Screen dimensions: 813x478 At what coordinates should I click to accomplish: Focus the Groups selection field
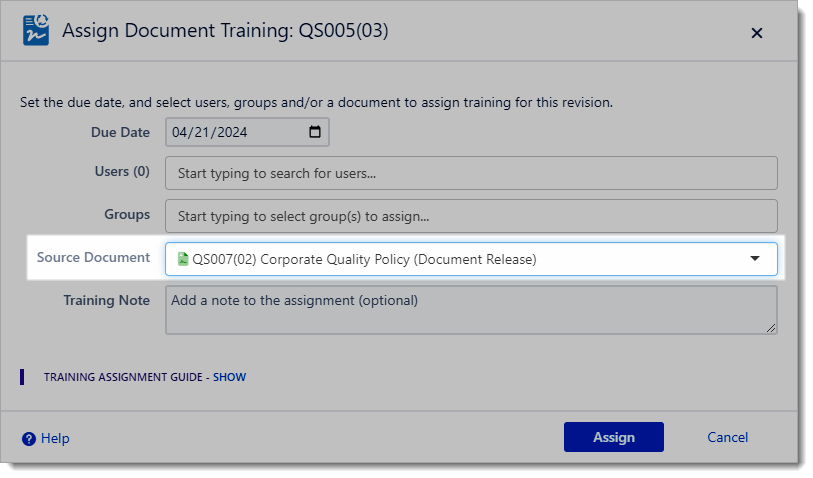tap(470, 216)
